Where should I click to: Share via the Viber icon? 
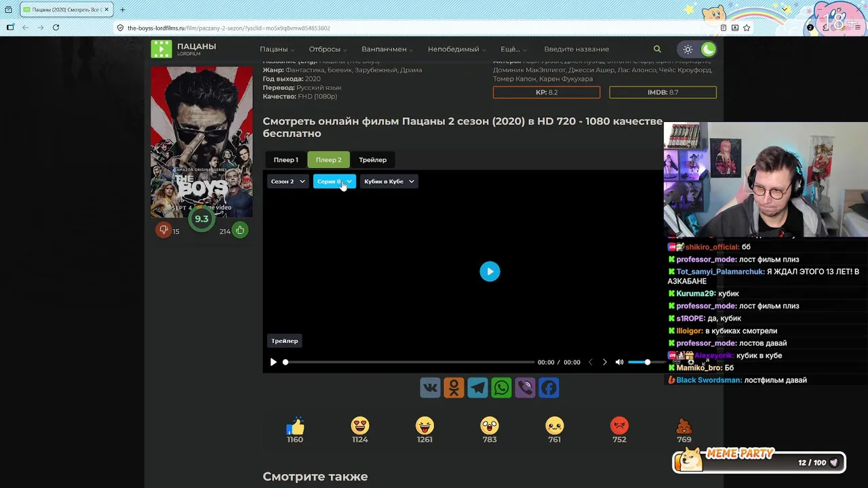tap(525, 388)
